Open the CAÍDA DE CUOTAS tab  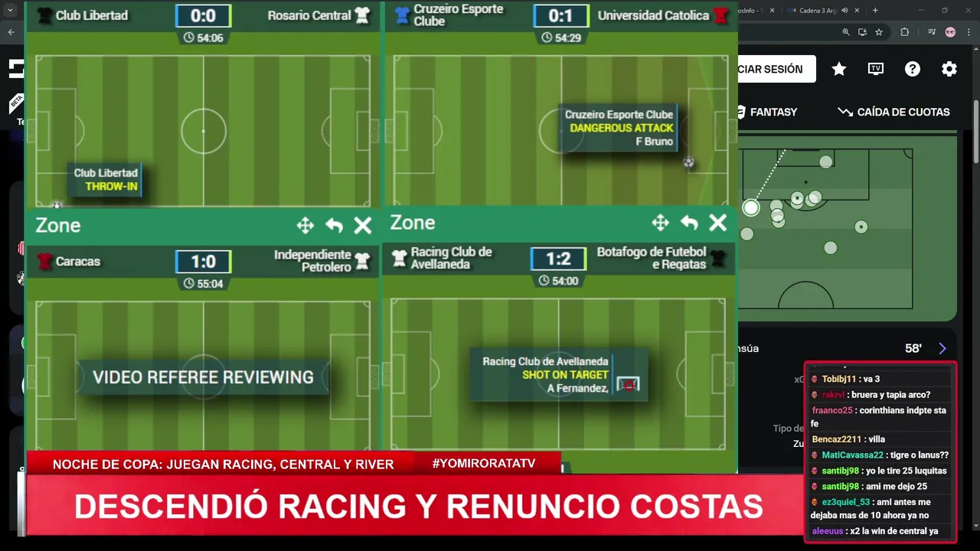pos(893,112)
